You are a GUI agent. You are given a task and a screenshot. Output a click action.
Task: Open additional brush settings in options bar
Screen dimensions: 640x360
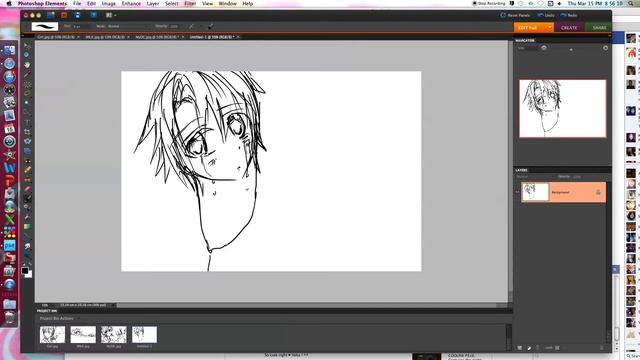coord(210,26)
